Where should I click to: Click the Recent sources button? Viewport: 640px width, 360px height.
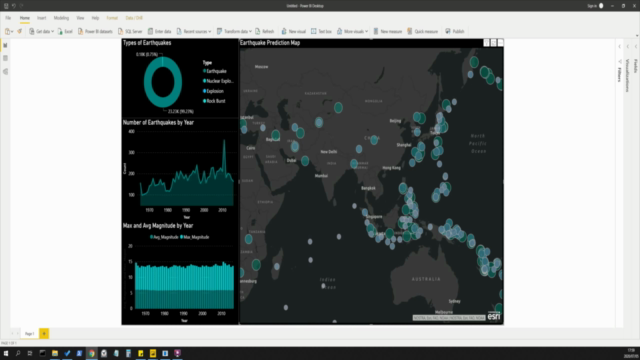point(191,31)
